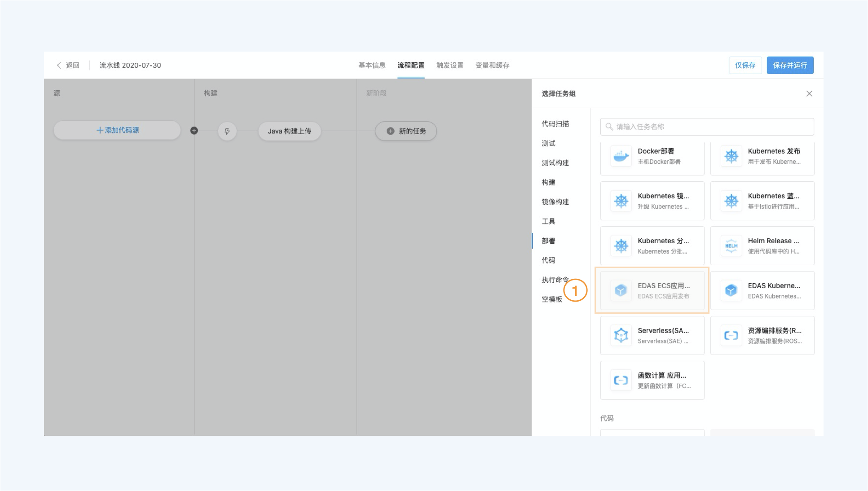The width and height of the screenshot is (868, 491).
Task: Click the 仅保存 button
Action: [745, 65]
